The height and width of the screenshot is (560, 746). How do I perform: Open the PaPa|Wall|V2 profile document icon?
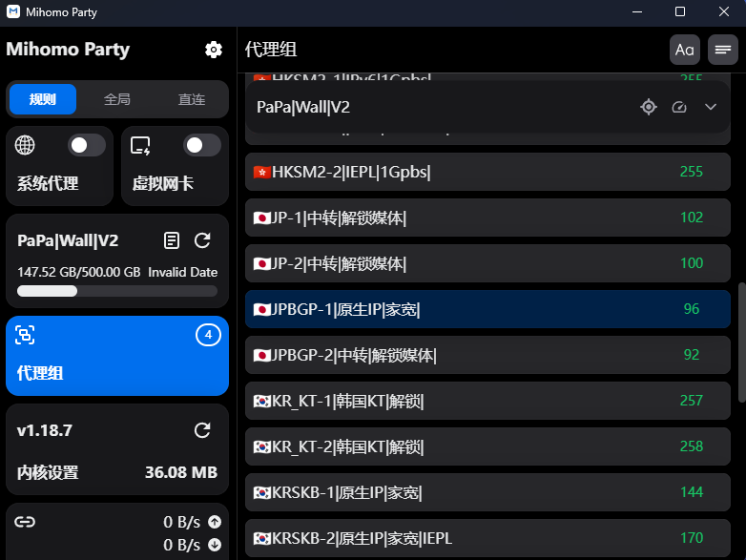pyautogui.click(x=172, y=240)
